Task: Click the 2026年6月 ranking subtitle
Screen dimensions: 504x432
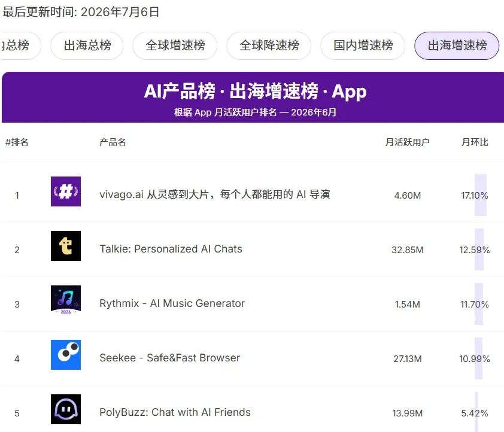Action: pyautogui.click(x=255, y=112)
